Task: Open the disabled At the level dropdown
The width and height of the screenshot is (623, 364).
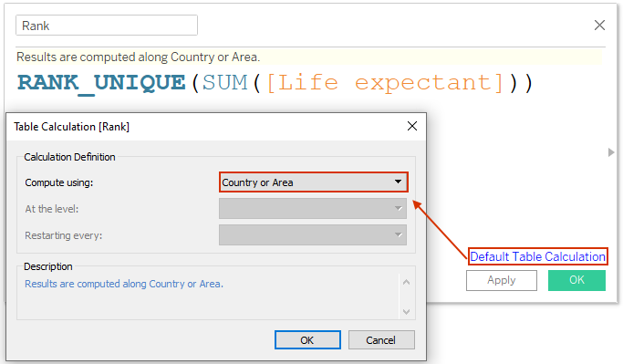Action: pos(313,209)
